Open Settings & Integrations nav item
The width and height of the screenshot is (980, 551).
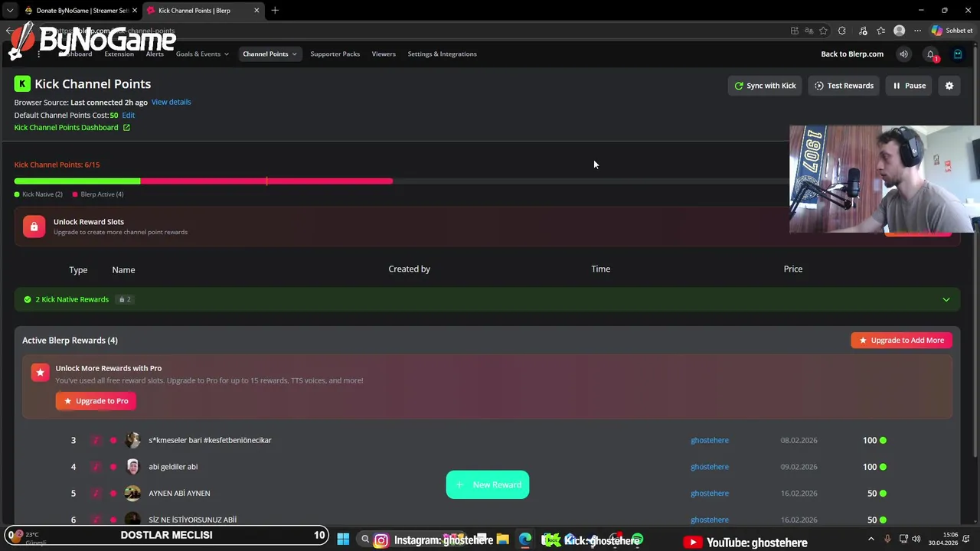(x=442, y=54)
